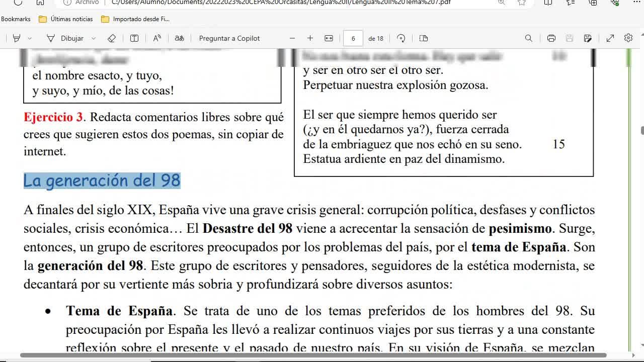Click the heading La generación del 98
The height and width of the screenshot is (362, 644).
coord(102,180)
